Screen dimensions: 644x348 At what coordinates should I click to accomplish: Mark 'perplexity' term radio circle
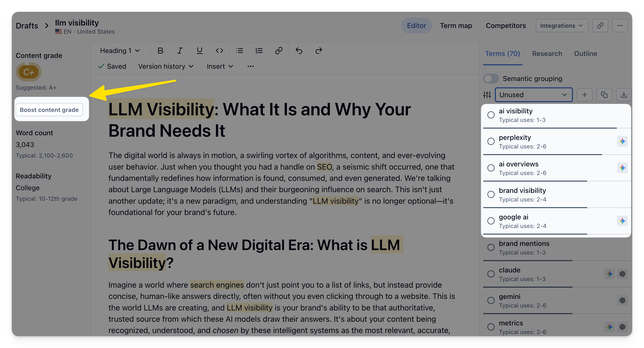tap(491, 141)
